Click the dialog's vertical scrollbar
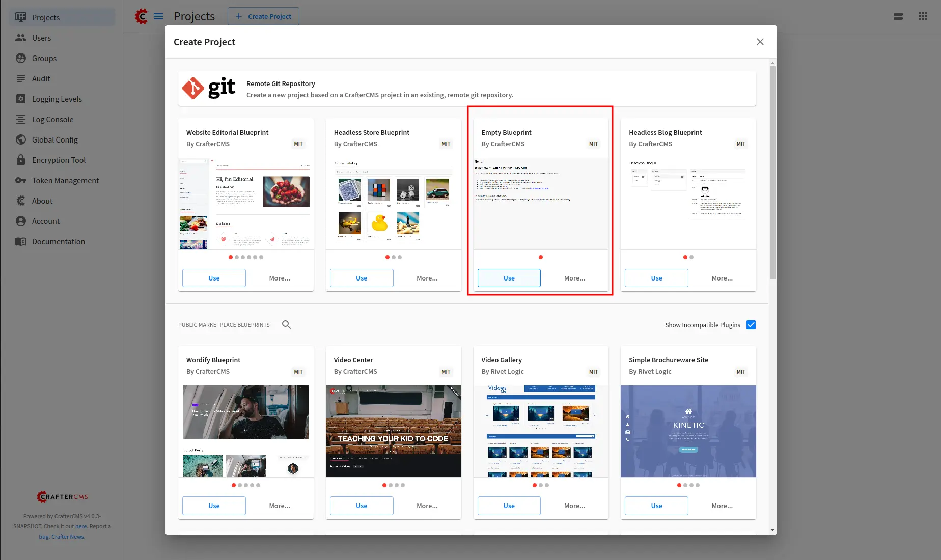 pos(772,173)
